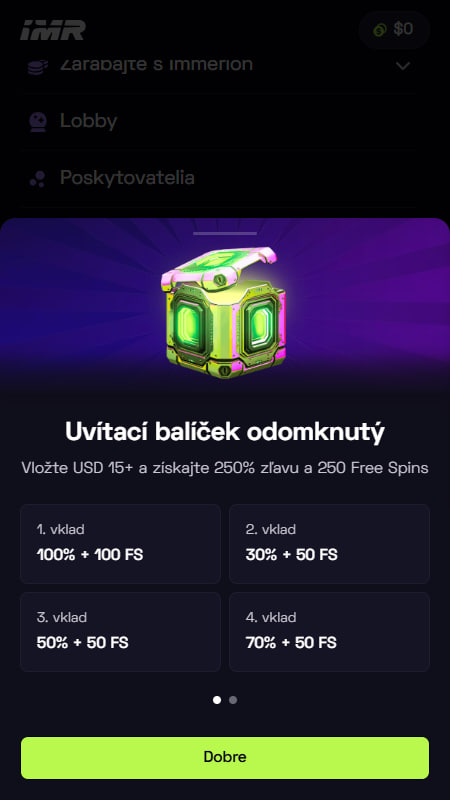This screenshot has width=450, height=800.
Task: Click the Poskytovatelia dots icon
Action: (x=37, y=179)
